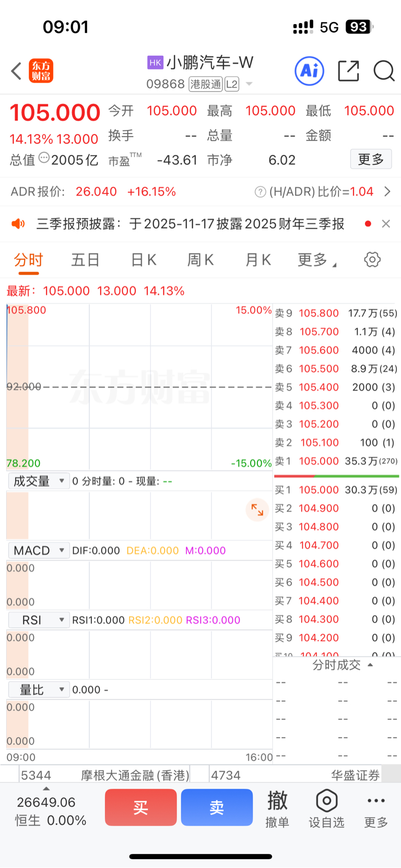
Task: Tap 买9 104.200 order row
Action: click(x=336, y=638)
